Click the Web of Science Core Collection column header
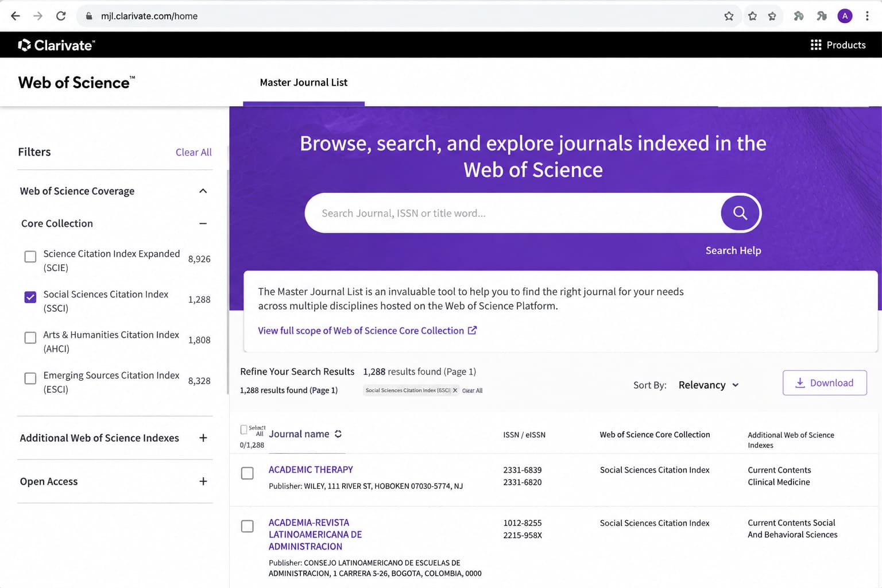 (x=655, y=435)
